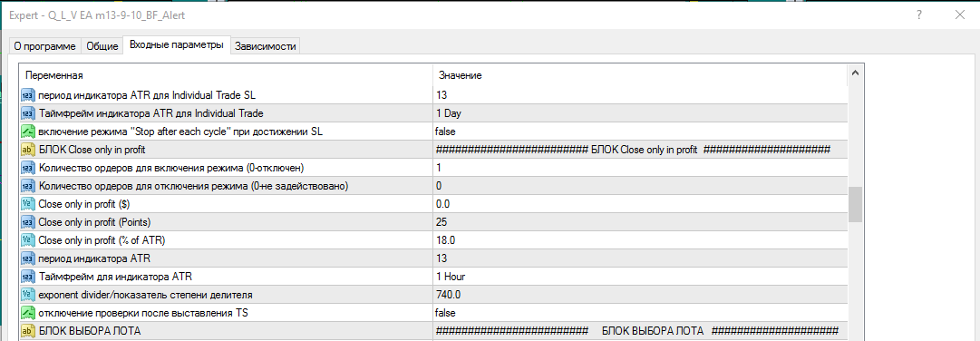
Task: Click the scroll-up arrow of parameters list
Action: coord(856,74)
